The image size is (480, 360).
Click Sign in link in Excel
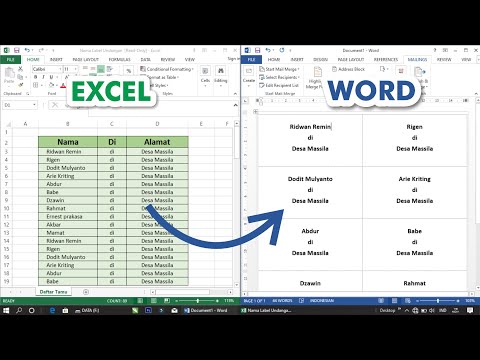click(233, 59)
